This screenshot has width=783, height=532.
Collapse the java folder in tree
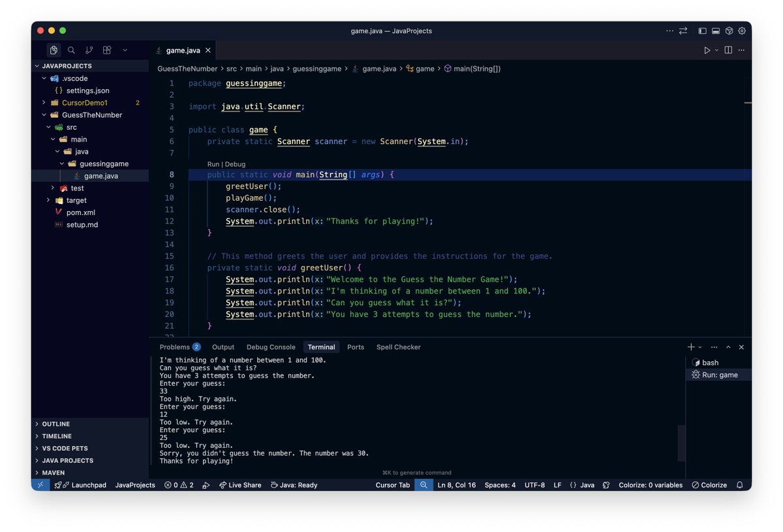click(x=90, y=151)
